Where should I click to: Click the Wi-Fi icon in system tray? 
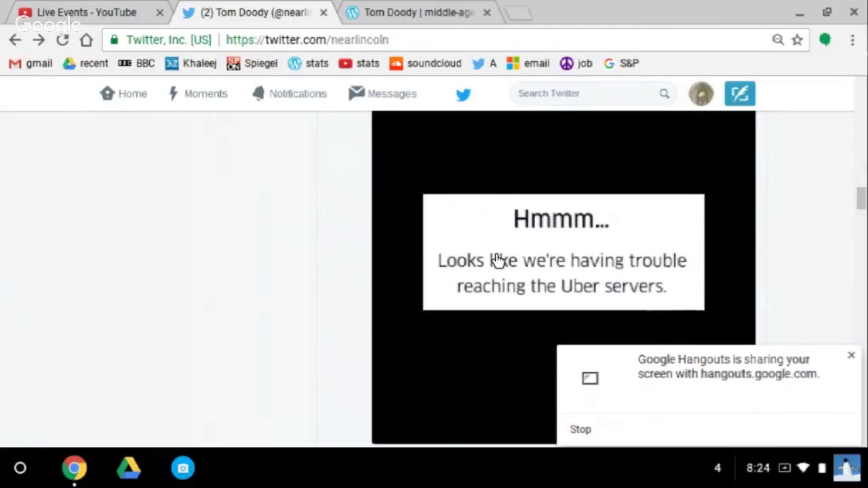point(804,468)
